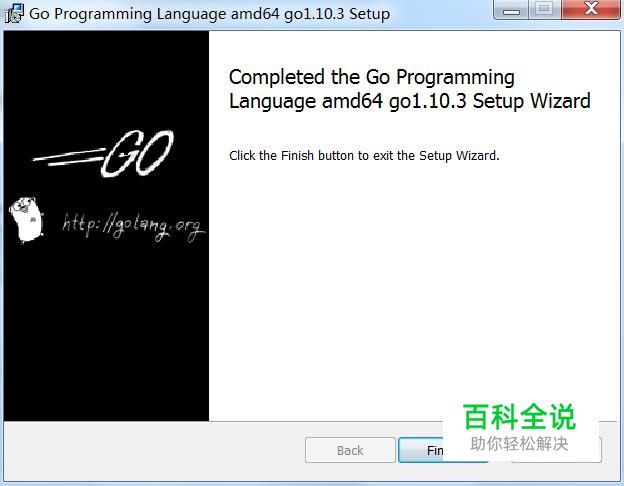Click the Go gopher mascot image

coord(27,219)
